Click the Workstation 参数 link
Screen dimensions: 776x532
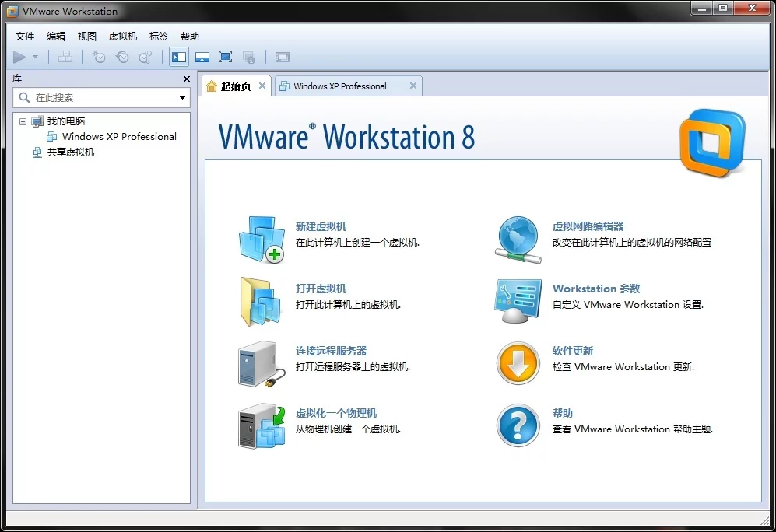(x=596, y=289)
